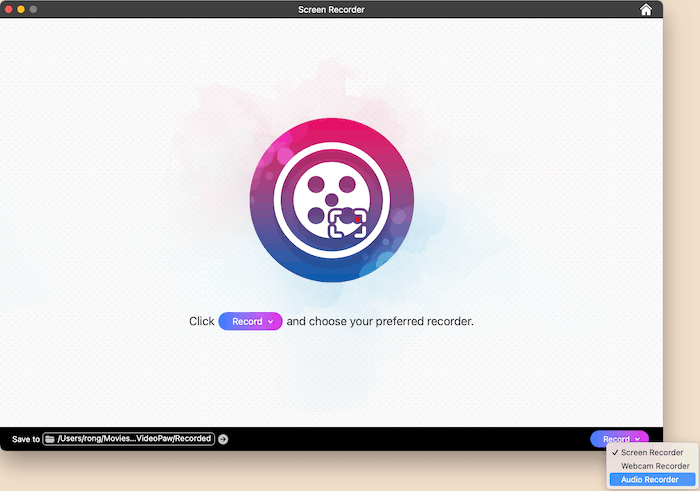Viewport: 700px width, 491px height.
Task: Click the "Screen Recorder" window title
Action: pyautogui.click(x=331, y=10)
